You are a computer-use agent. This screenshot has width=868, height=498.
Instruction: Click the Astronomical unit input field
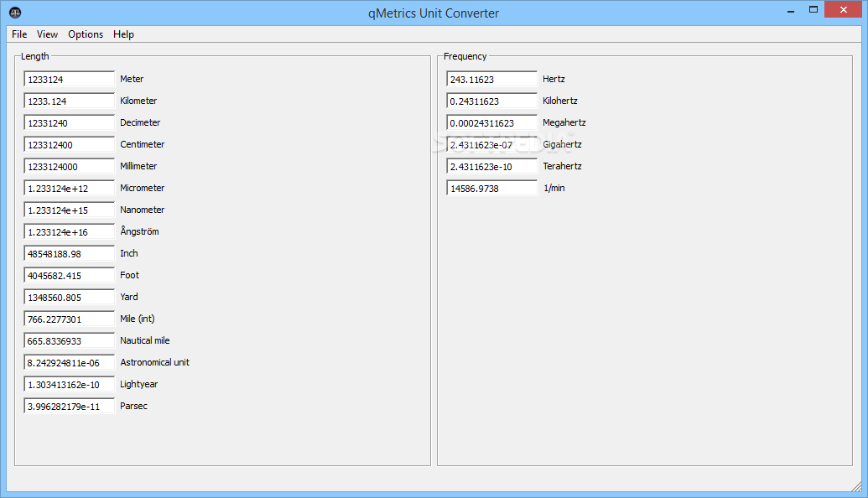tap(70, 362)
